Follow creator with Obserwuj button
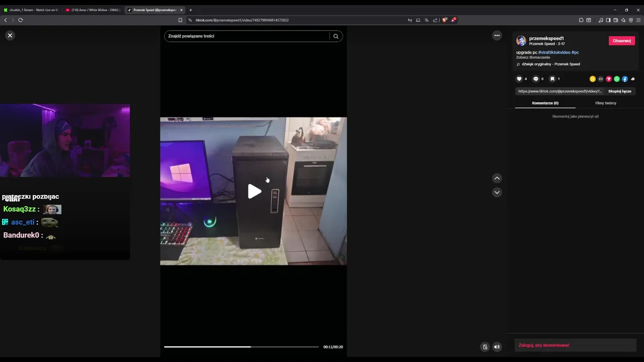Screen dimensions: 644x362 coord(622,41)
